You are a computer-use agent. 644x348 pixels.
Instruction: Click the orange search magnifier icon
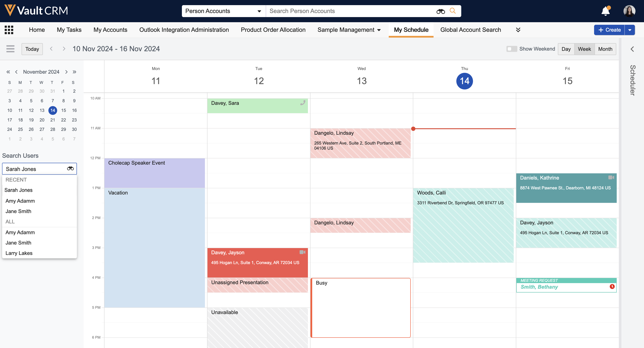tap(453, 11)
